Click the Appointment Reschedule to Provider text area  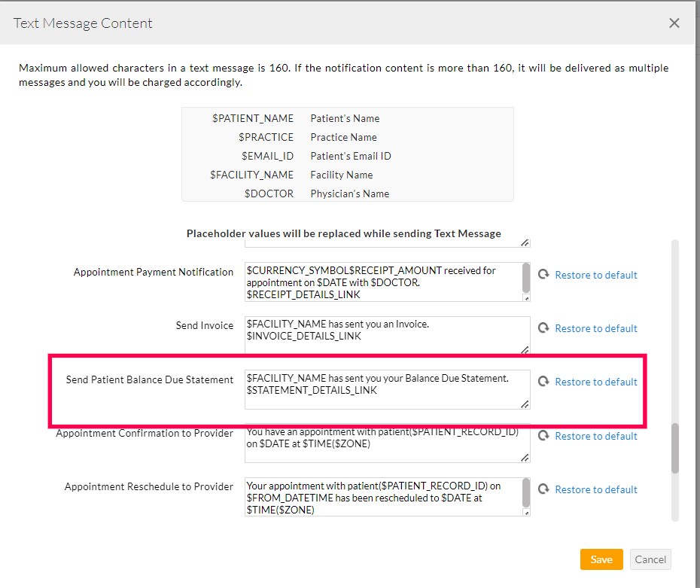coord(384,497)
